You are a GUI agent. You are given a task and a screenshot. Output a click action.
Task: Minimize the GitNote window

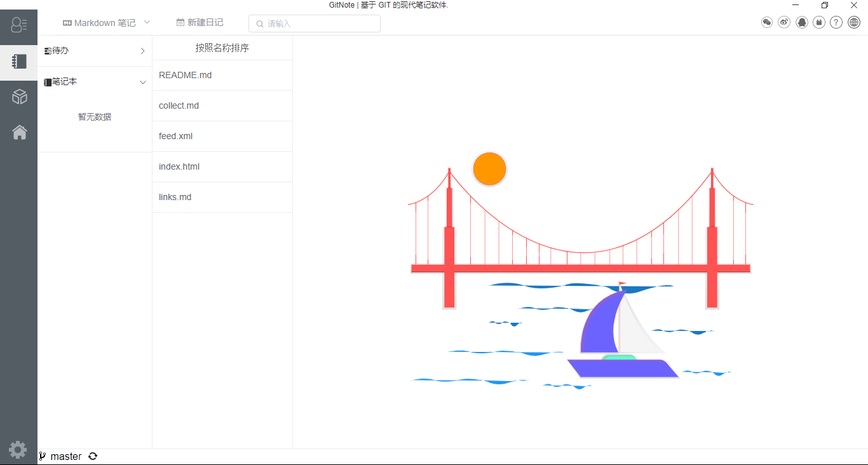[796, 5]
